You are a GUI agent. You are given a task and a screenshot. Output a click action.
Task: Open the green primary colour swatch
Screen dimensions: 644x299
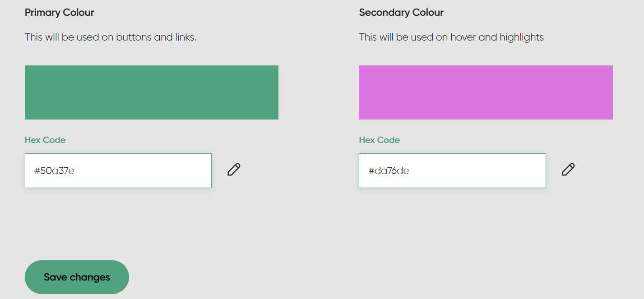[x=152, y=92]
